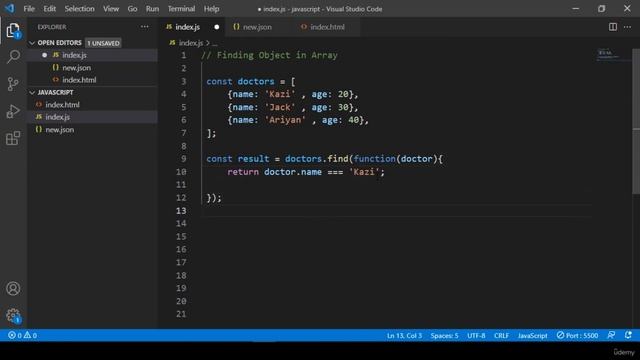Open the Terminal menu
Viewport: 640px width, 360px height.
[181, 9]
